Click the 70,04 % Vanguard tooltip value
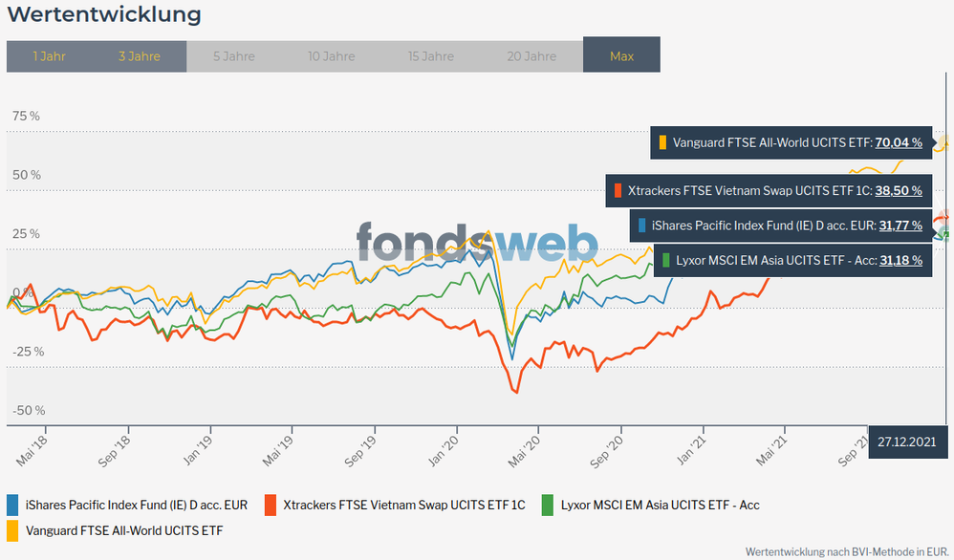 coord(899,143)
